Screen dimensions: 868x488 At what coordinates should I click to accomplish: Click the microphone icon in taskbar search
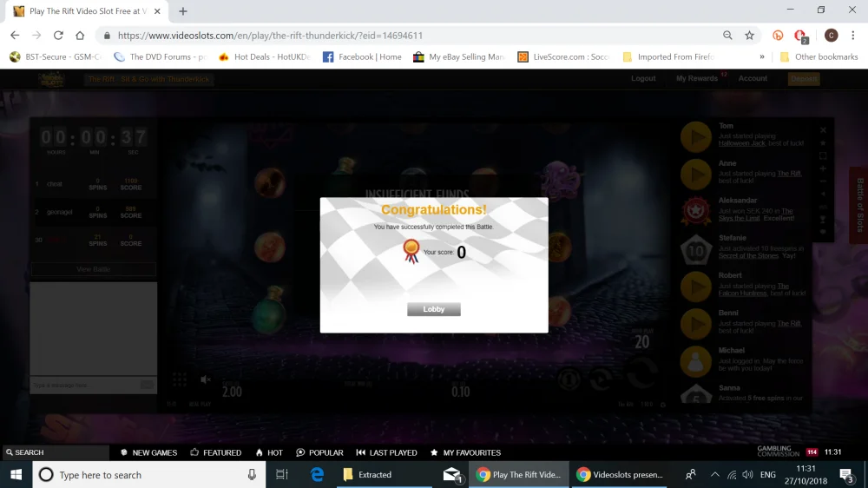tap(252, 475)
